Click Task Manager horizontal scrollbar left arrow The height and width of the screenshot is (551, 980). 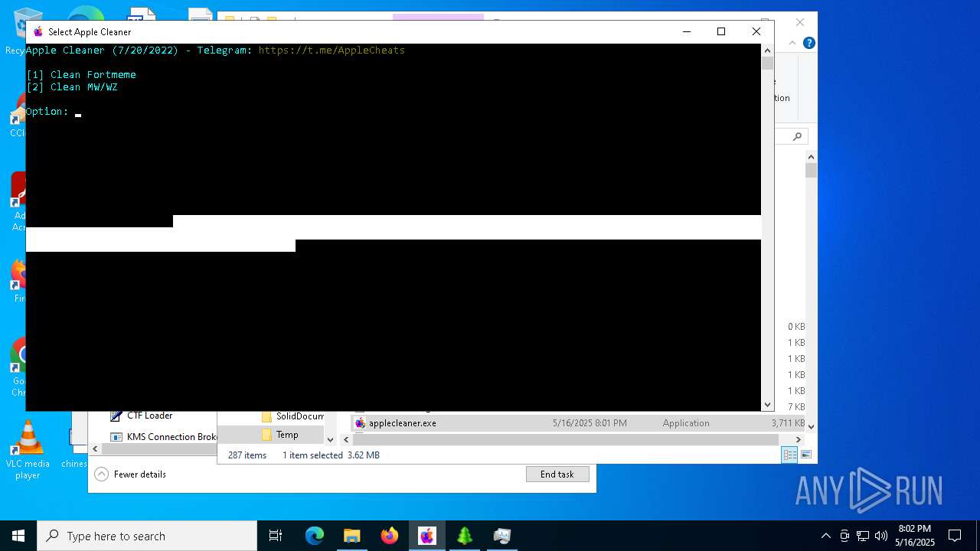coord(96,449)
